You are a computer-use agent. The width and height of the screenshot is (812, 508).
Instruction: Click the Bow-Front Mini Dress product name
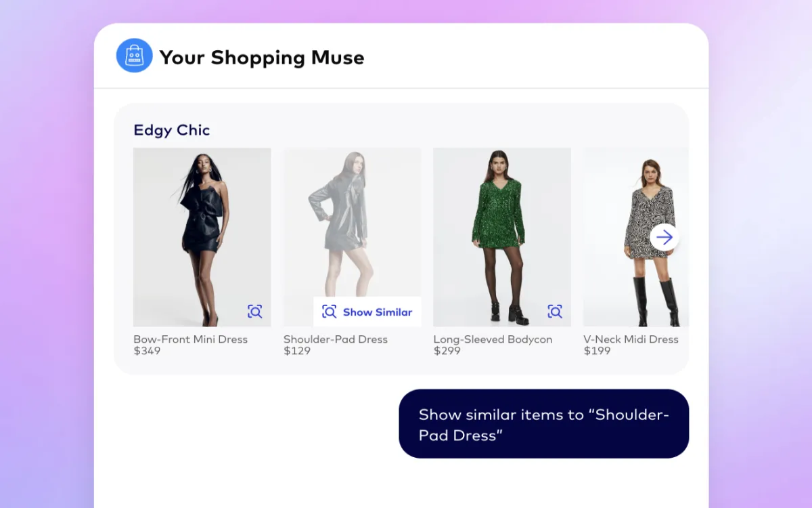point(190,339)
